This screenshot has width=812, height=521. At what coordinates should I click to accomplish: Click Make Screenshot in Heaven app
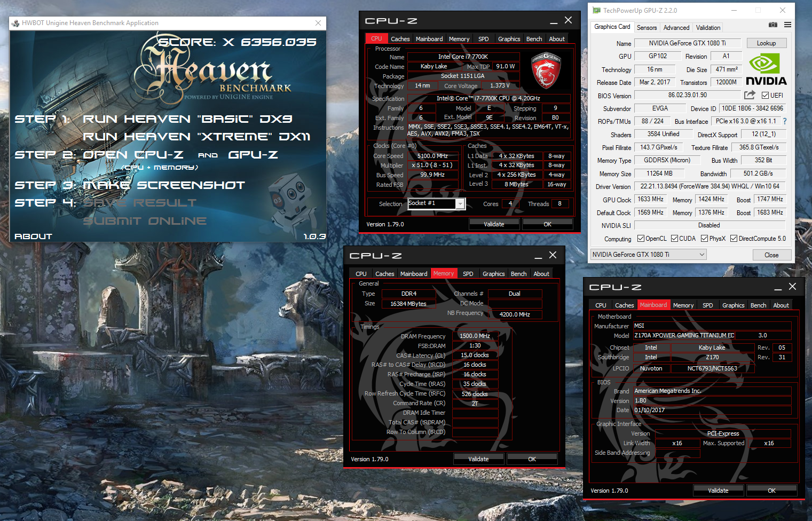164,185
